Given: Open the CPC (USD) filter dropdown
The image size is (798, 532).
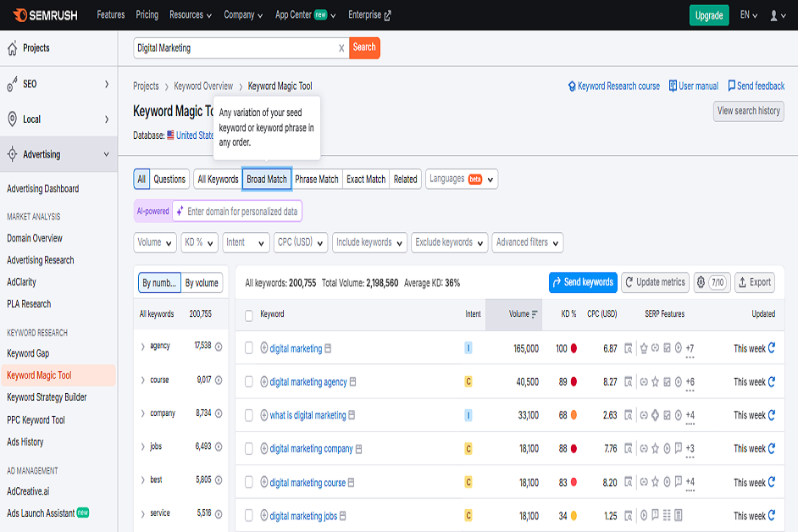Looking at the screenshot, I should click(x=300, y=243).
